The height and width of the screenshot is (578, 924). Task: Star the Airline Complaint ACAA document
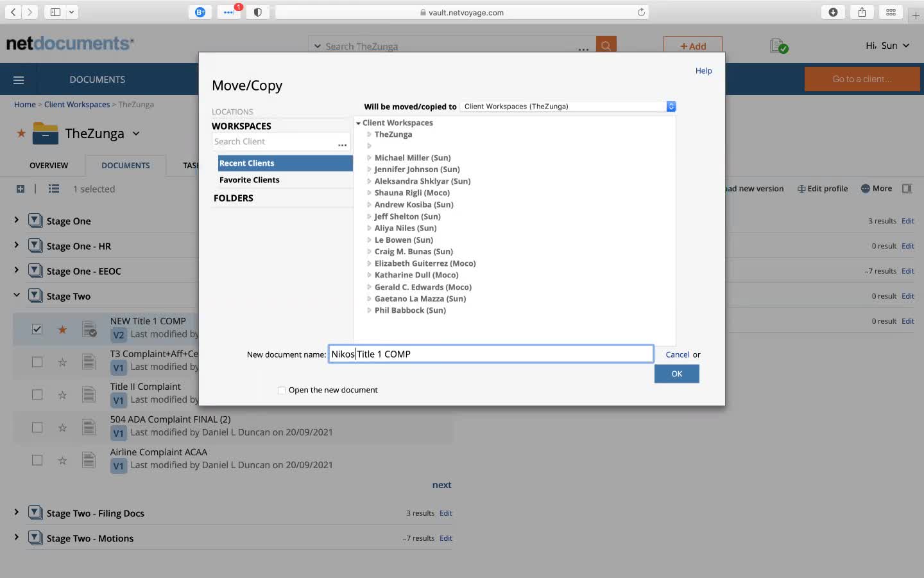tap(62, 460)
